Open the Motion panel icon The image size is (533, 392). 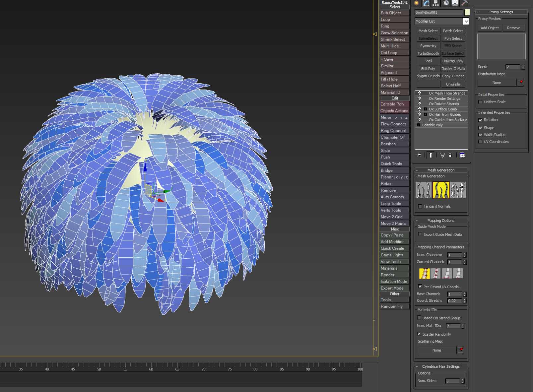coord(446,3)
